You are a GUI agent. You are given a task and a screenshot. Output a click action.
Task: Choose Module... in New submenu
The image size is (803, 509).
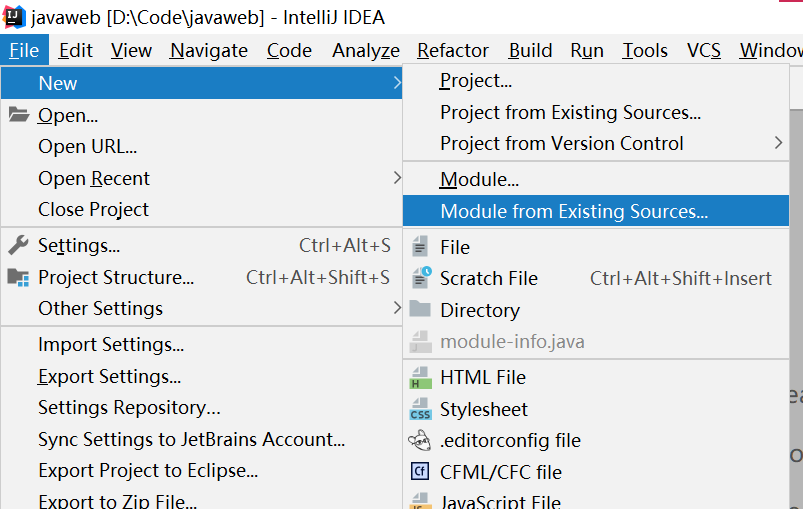click(596, 180)
